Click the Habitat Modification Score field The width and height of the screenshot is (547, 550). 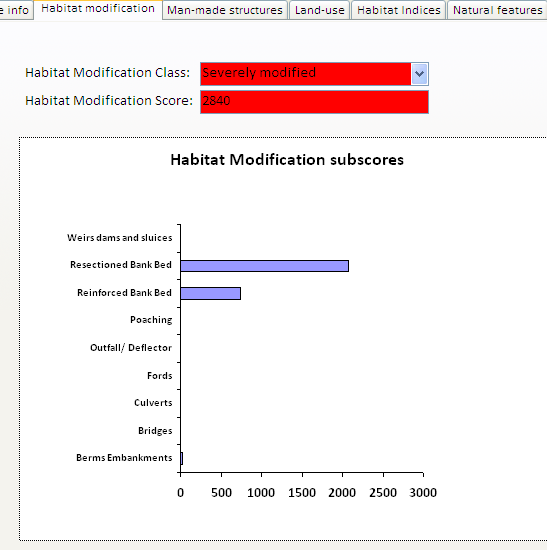[314, 102]
